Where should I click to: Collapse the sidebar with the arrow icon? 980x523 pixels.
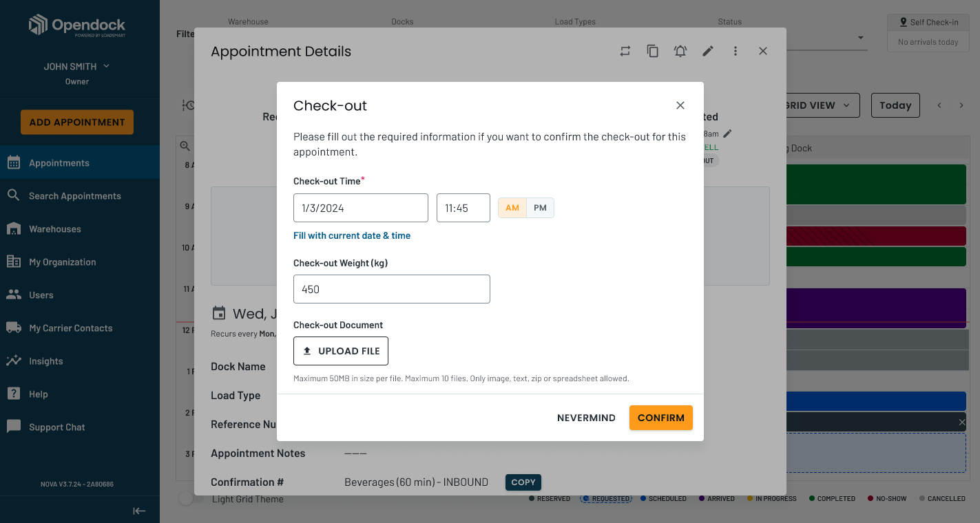(139, 511)
